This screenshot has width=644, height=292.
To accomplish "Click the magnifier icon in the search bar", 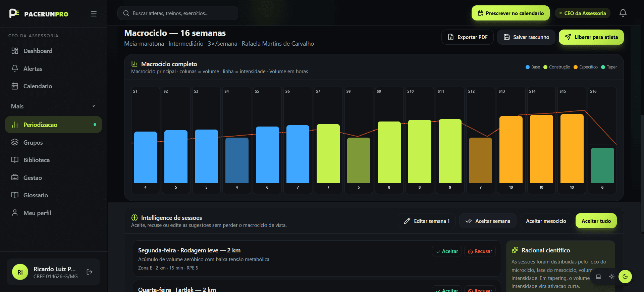I will click(x=126, y=13).
